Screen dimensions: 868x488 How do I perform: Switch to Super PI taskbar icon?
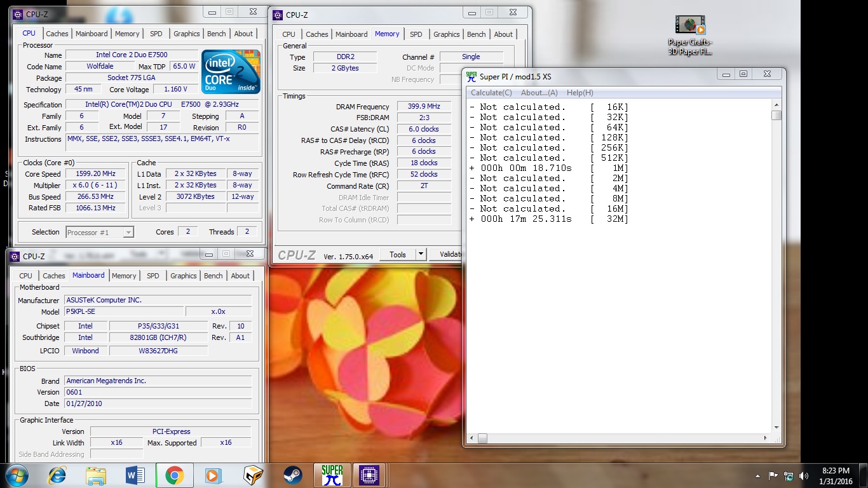click(332, 475)
